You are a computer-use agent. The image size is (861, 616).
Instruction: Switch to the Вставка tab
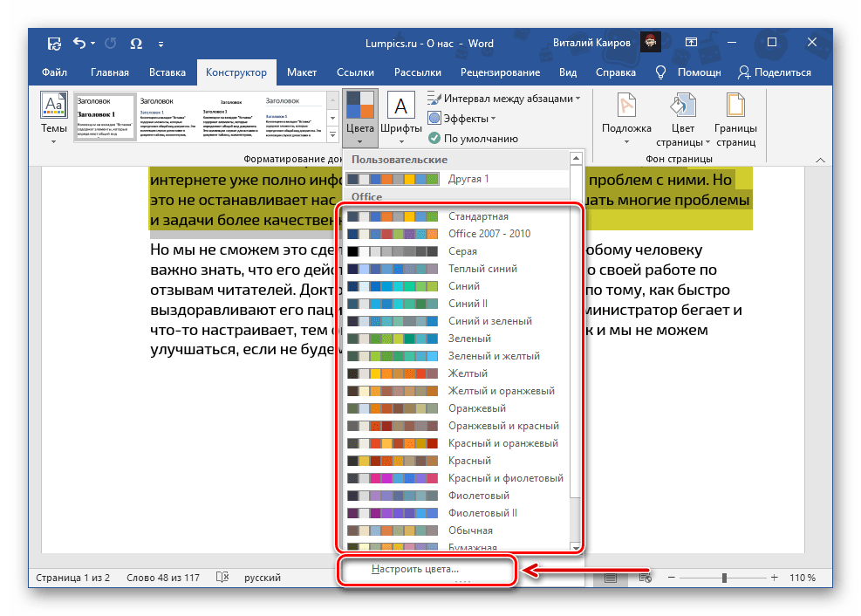tap(167, 72)
